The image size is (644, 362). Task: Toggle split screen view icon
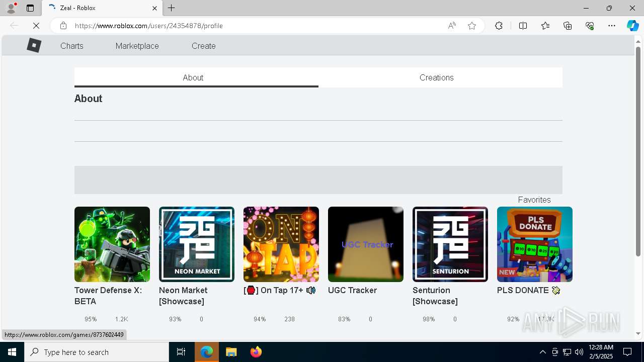523,26
